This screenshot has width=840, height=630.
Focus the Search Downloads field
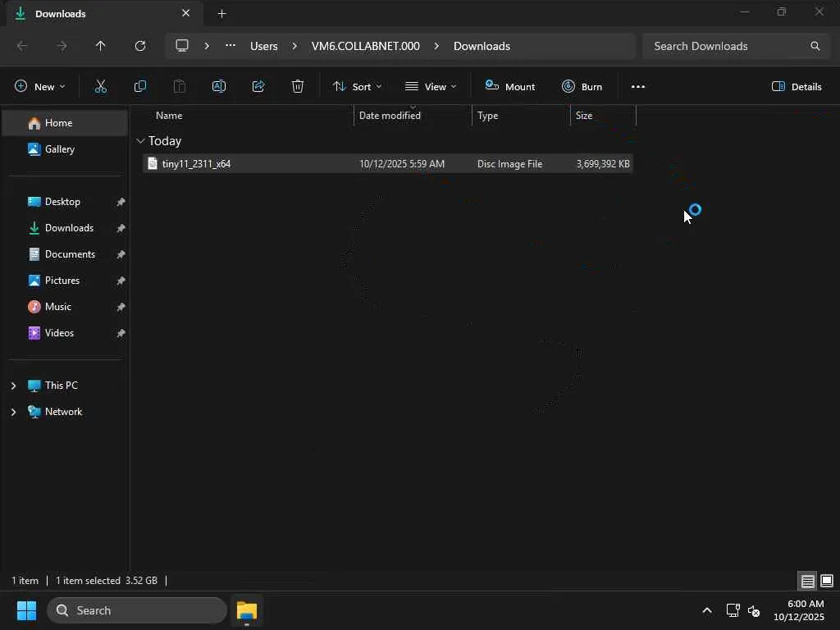736,46
